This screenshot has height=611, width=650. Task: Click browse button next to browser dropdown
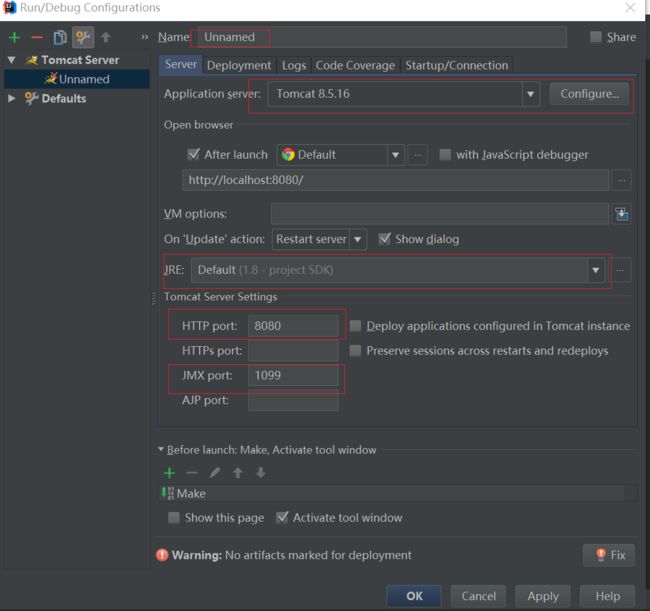[417, 155]
